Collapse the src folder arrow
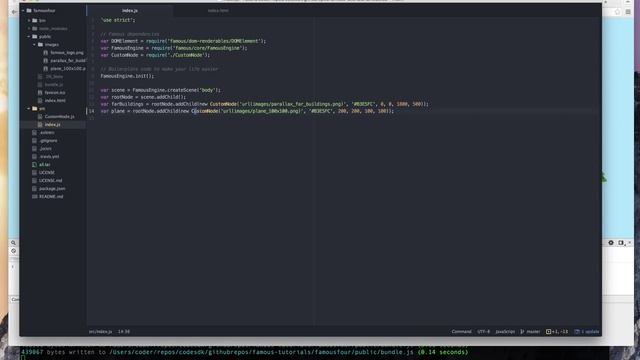Viewport: 640px width, 360px height. [x=29, y=109]
